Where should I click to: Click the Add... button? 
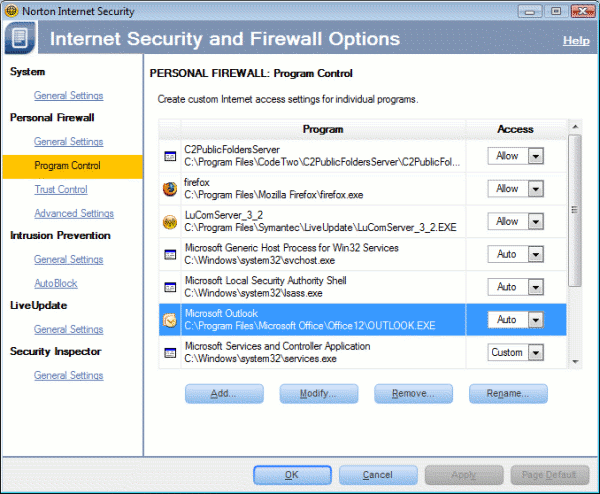[x=224, y=394]
